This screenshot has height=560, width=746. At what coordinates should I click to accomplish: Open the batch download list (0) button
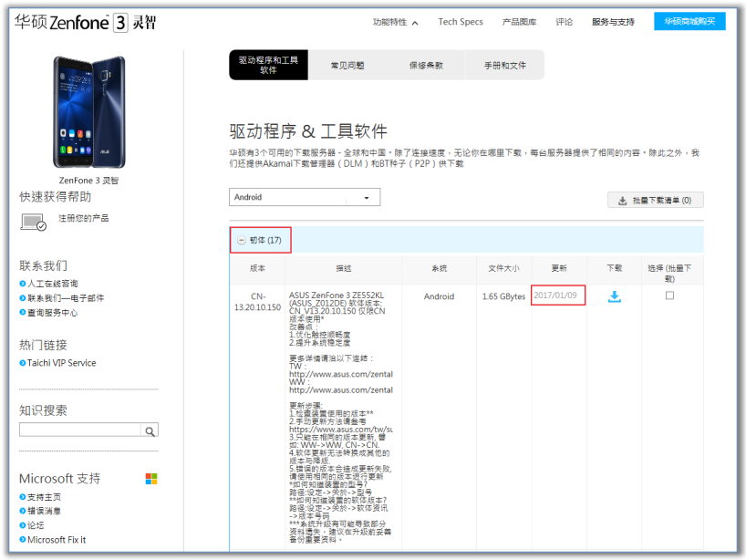click(x=655, y=201)
